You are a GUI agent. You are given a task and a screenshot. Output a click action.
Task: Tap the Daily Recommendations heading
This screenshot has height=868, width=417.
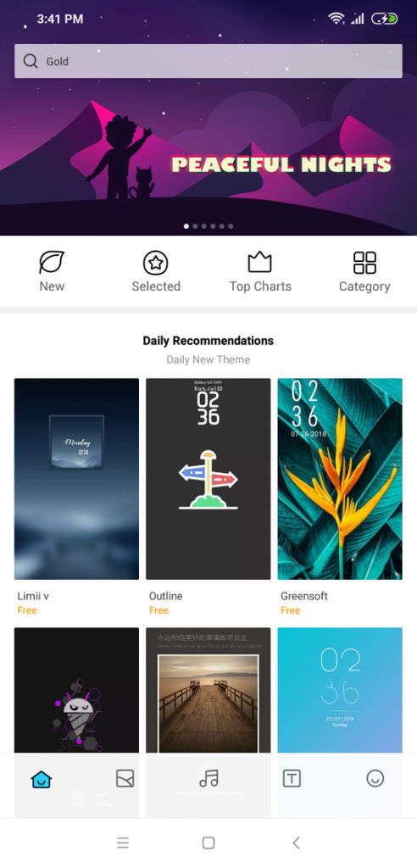[208, 341]
